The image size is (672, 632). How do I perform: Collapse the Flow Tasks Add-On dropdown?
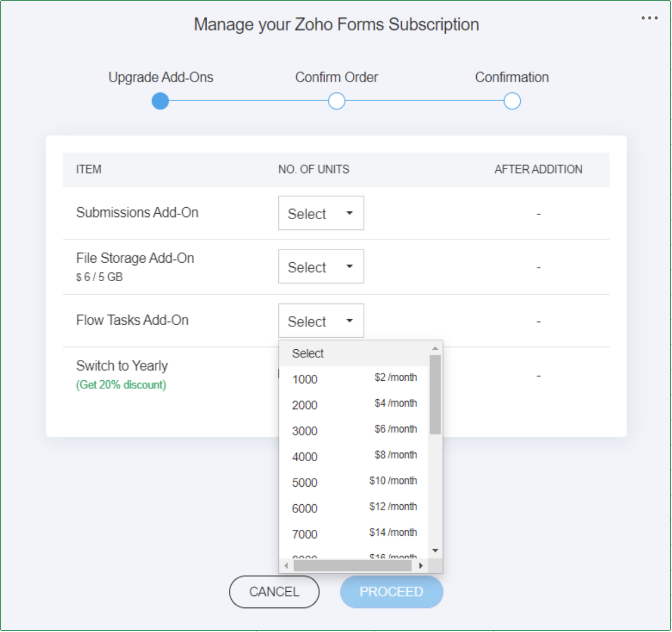pos(321,321)
